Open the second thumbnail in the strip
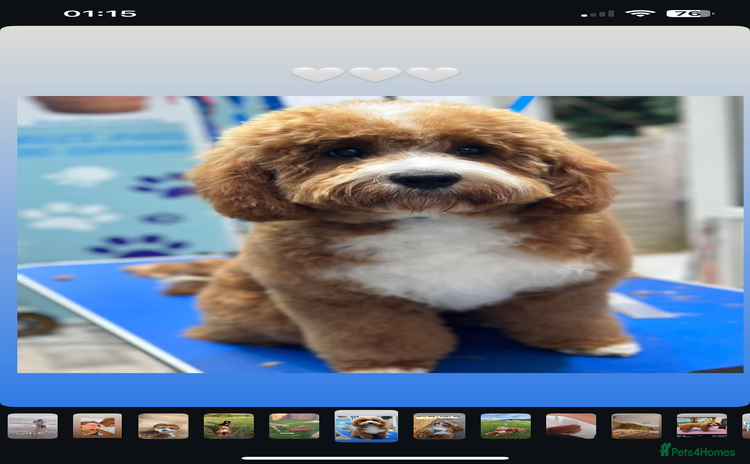Screen dimensions: 750x464 [x=97, y=426]
